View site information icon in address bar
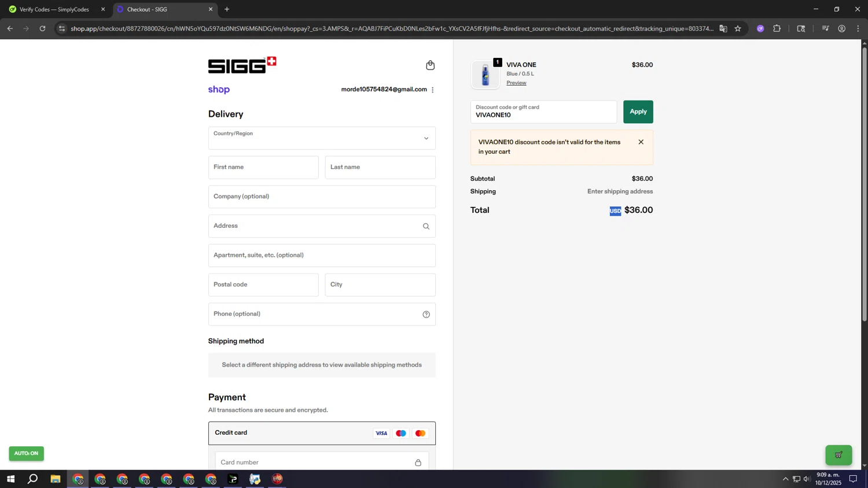This screenshot has height=488, width=868. click(x=62, y=28)
